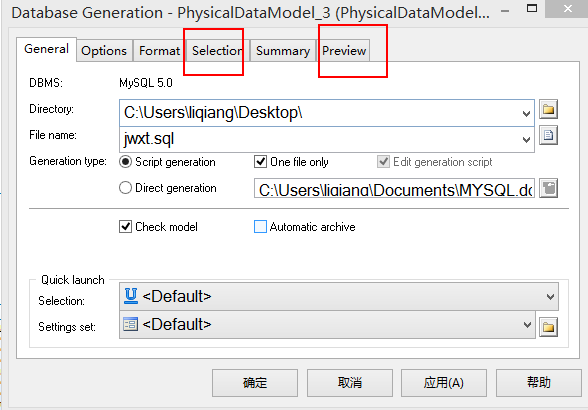Browse for the output directory folder

548,110
